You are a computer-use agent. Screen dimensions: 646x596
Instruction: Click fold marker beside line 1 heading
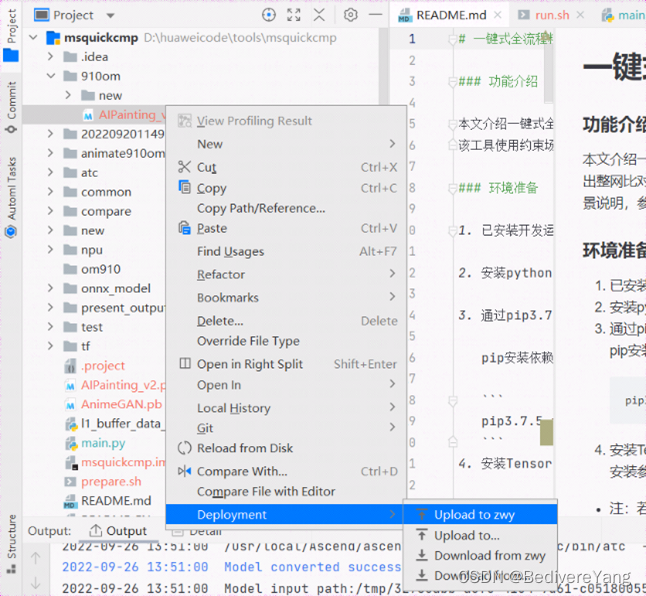453,39
